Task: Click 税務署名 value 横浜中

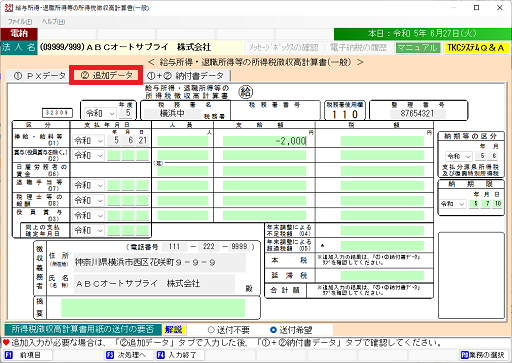Action: click(172, 114)
